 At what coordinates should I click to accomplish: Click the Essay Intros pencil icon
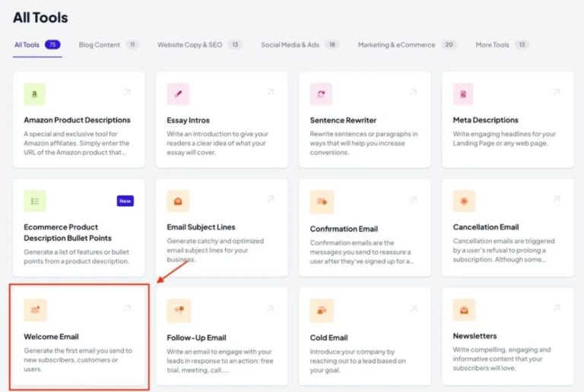[x=178, y=94]
